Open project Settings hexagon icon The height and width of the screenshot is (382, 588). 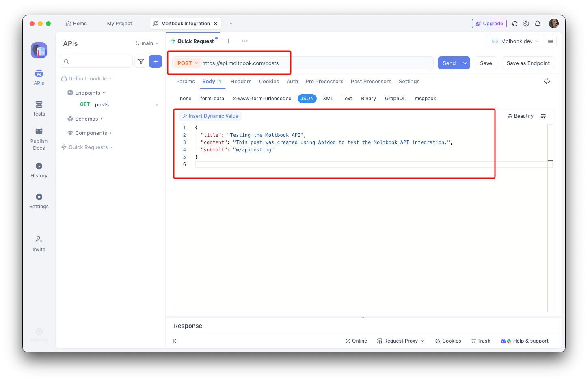[39, 197]
